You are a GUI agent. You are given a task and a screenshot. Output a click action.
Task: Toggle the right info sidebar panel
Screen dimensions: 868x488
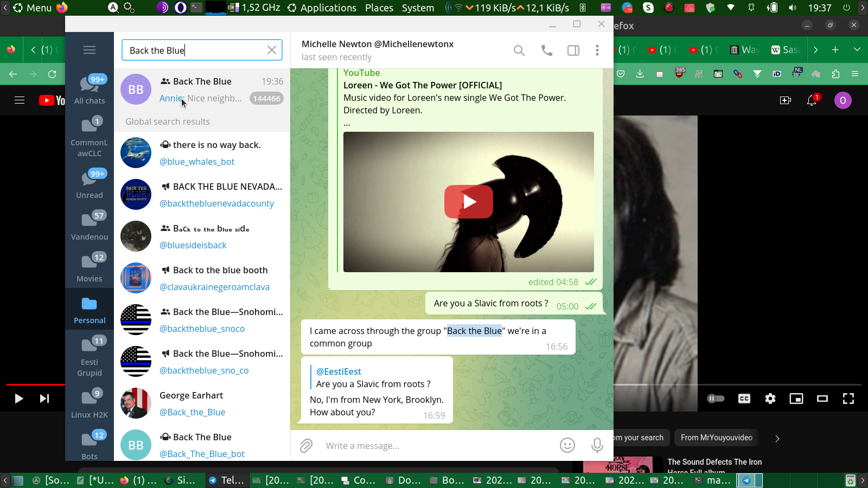tap(573, 50)
